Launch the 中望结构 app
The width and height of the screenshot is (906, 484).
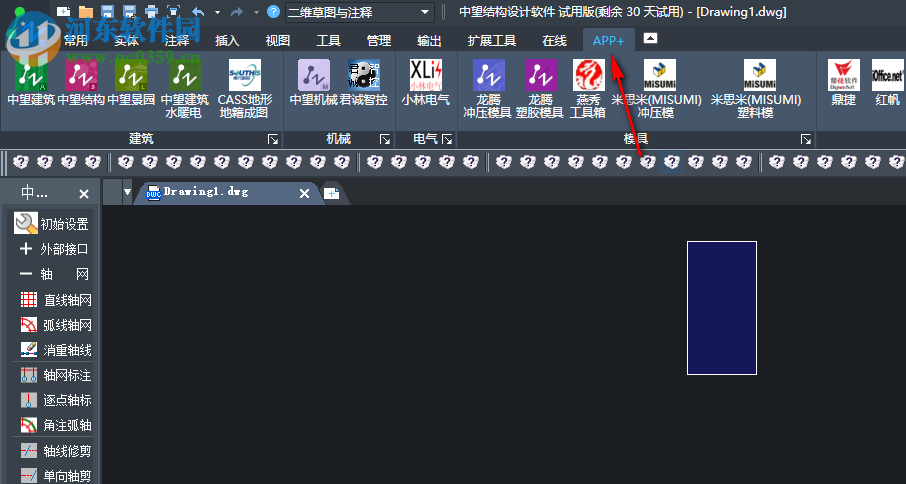point(81,83)
